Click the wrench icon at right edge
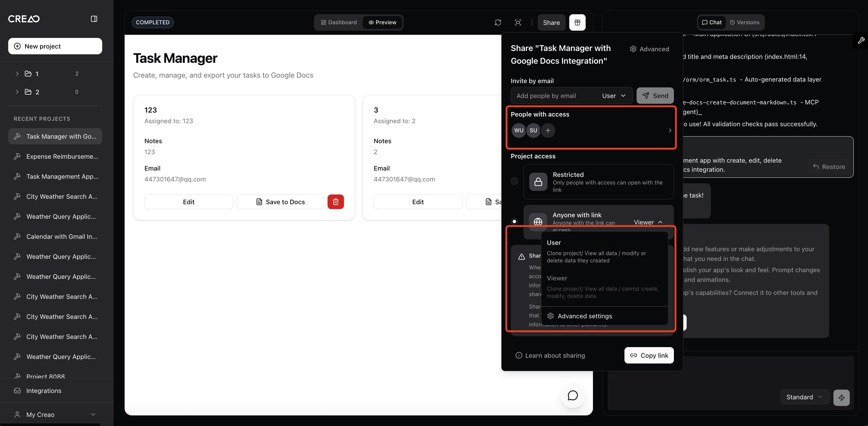Screen dimensions: 868x426 tap(861, 40)
